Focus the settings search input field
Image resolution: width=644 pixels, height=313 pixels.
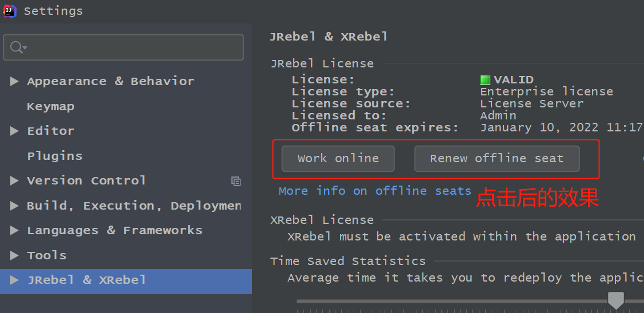pos(123,47)
